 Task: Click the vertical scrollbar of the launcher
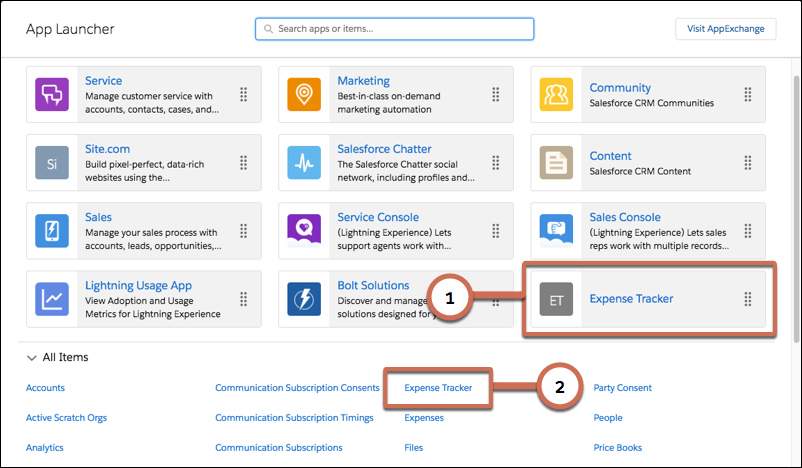tap(795, 209)
